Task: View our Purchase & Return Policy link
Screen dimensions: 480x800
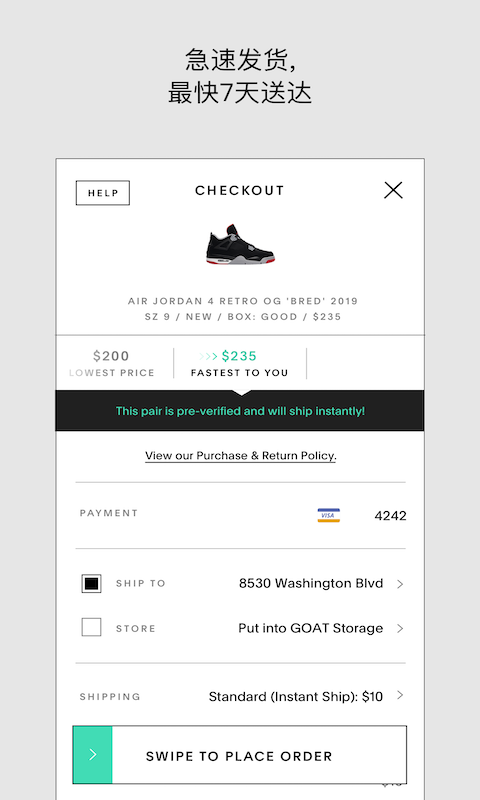Action: pyautogui.click(x=241, y=456)
